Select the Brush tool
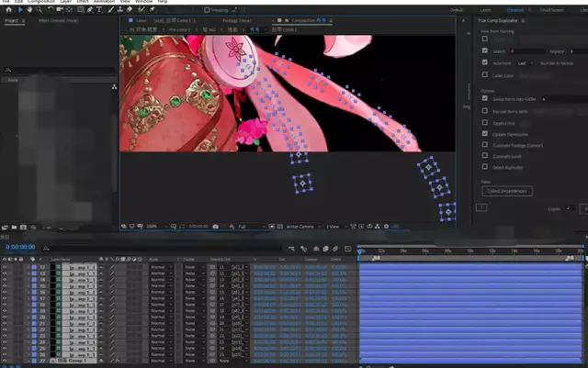This screenshot has width=588, height=368. click(x=111, y=10)
